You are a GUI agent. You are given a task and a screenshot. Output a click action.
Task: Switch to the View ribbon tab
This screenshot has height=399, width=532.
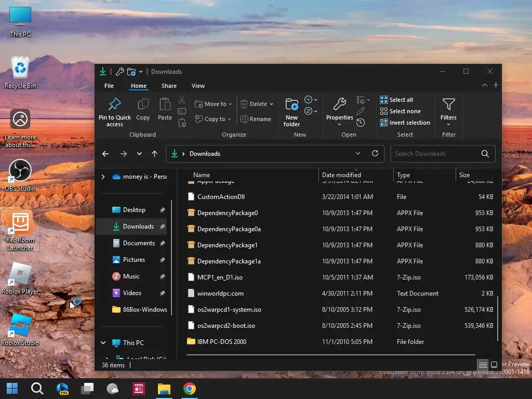(x=198, y=86)
